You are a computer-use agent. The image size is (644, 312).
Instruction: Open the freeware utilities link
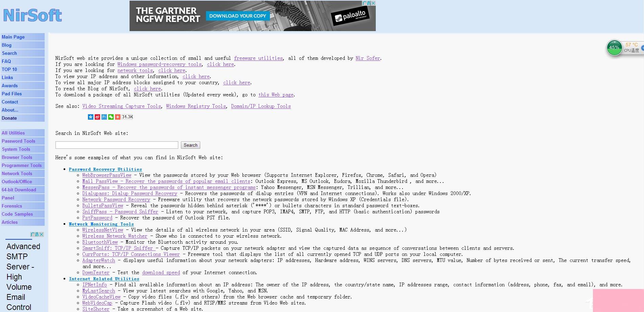[x=258, y=58]
